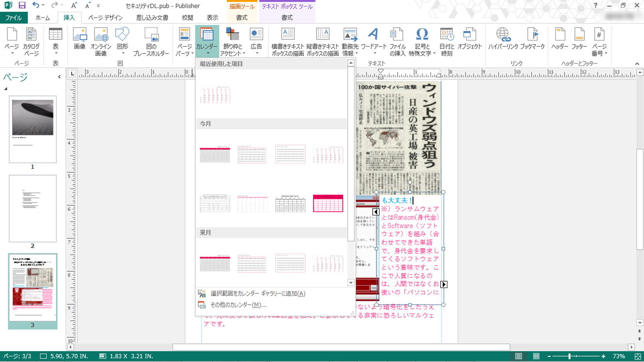
Task: Collapse the page thumbnails group triangle
Action: click(x=5, y=89)
